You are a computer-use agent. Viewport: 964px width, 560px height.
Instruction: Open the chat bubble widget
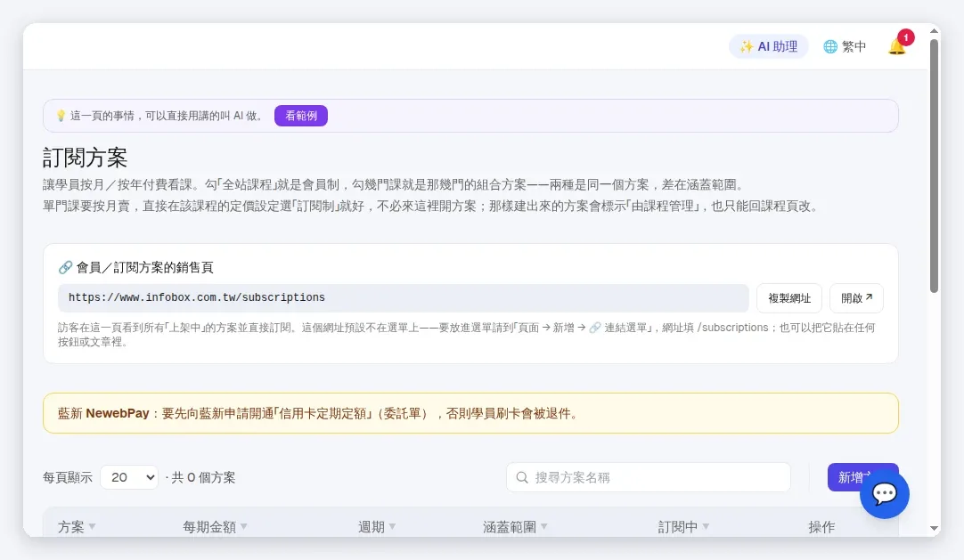point(885,494)
